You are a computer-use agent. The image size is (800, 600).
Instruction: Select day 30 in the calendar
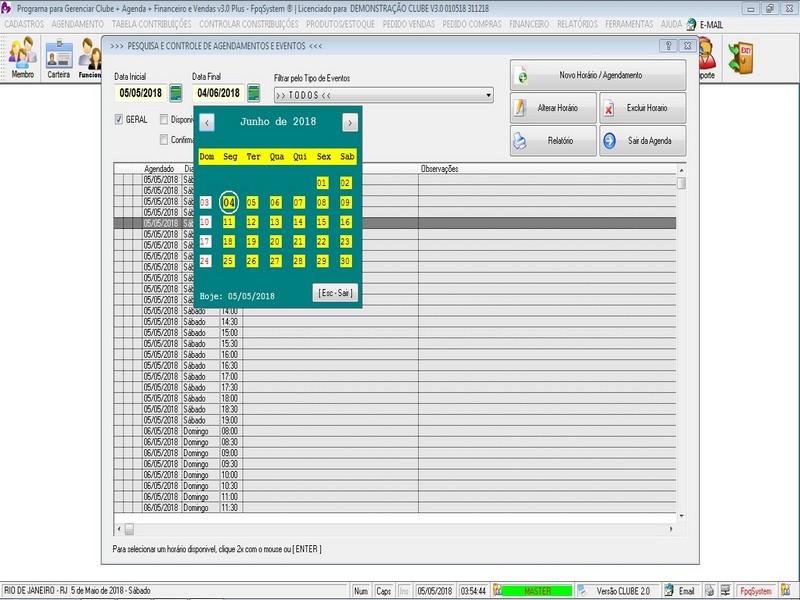pyautogui.click(x=345, y=261)
